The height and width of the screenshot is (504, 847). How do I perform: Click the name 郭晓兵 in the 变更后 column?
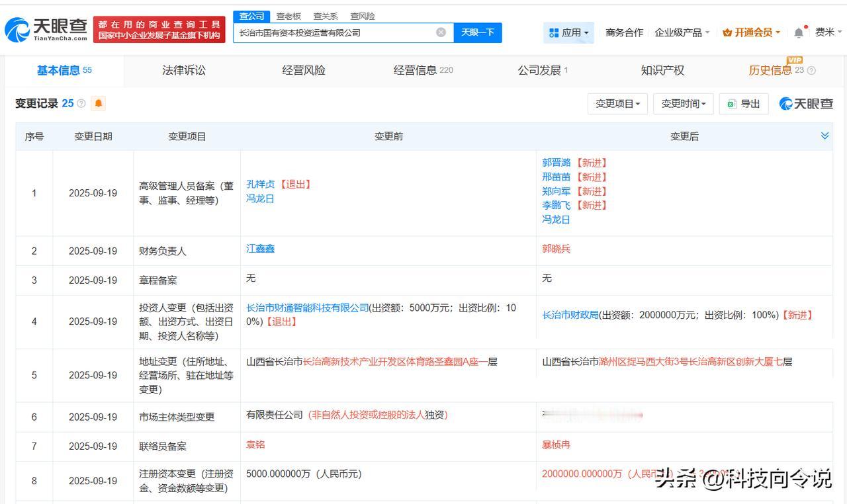click(x=556, y=249)
